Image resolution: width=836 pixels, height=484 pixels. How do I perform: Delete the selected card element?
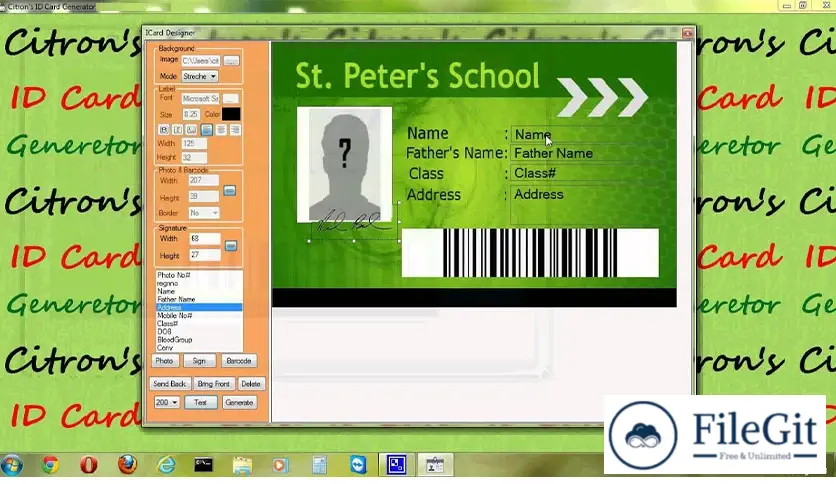[x=251, y=384]
